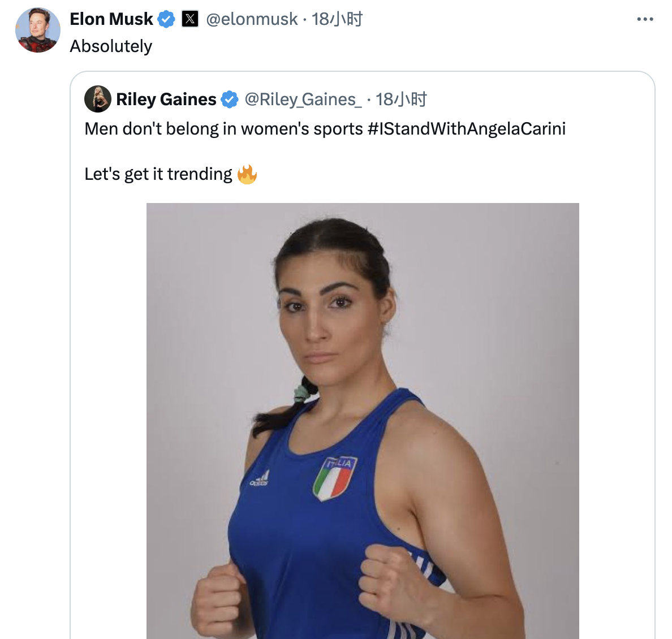
Task: Click Elon Musk's blue verified badge
Action: coord(166,19)
